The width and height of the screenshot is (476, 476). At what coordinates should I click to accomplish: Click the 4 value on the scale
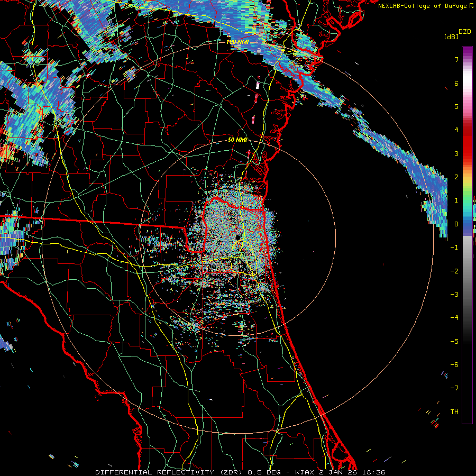[x=456, y=130]
